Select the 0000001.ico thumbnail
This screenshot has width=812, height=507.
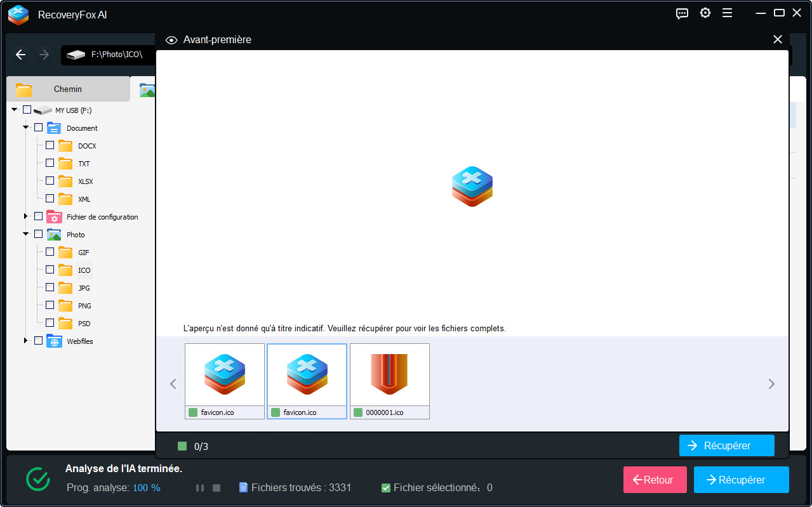coord(390,381)
